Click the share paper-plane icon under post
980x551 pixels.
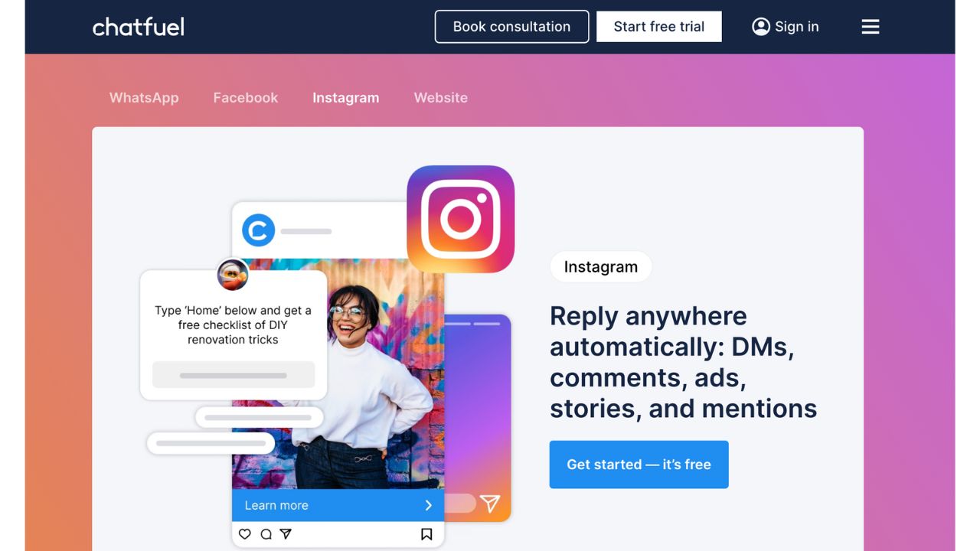[286, 534]
